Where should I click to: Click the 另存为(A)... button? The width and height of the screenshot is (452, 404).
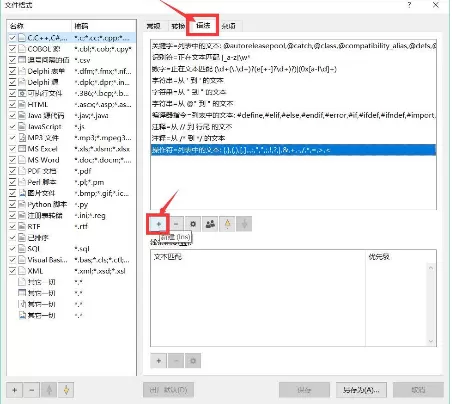361,390
